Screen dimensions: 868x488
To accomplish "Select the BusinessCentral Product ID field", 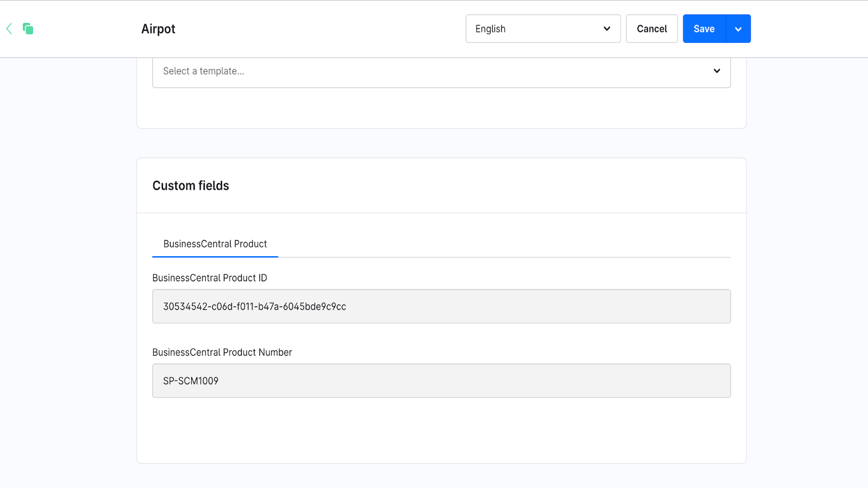I will (x=441, y=306).
